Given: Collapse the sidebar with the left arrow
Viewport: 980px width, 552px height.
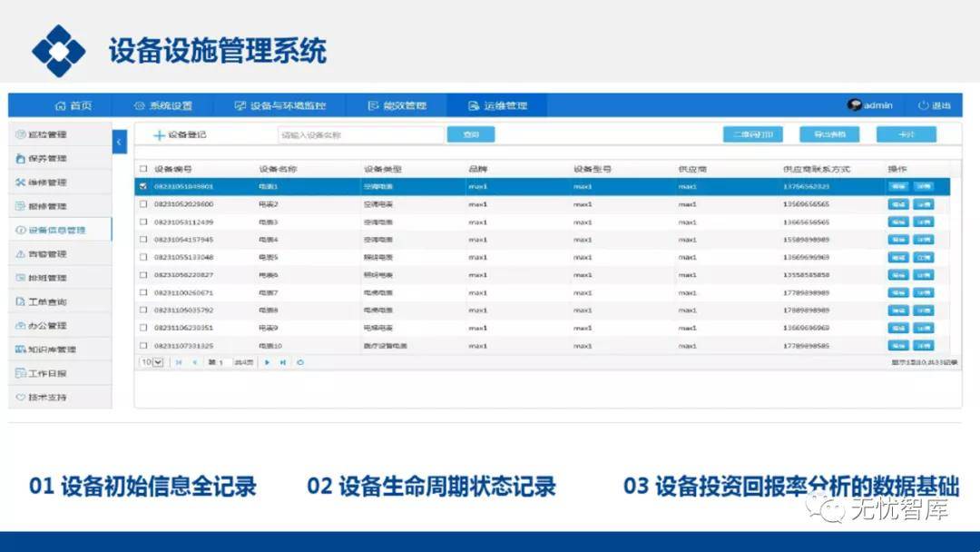Looking at the screenshot, I should 120,143.
